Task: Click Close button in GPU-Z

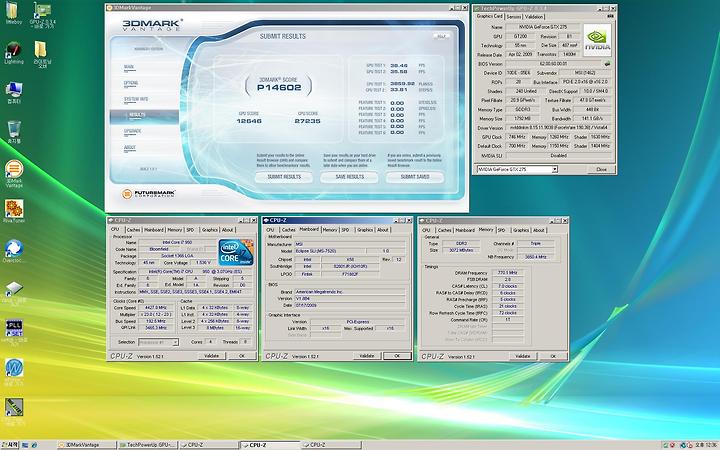Action: [601, 169]
